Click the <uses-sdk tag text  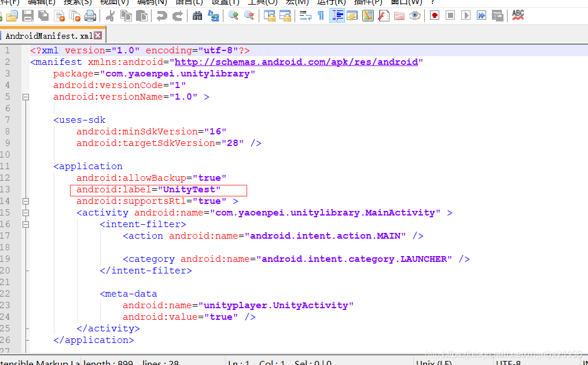(x=79, y=120)
